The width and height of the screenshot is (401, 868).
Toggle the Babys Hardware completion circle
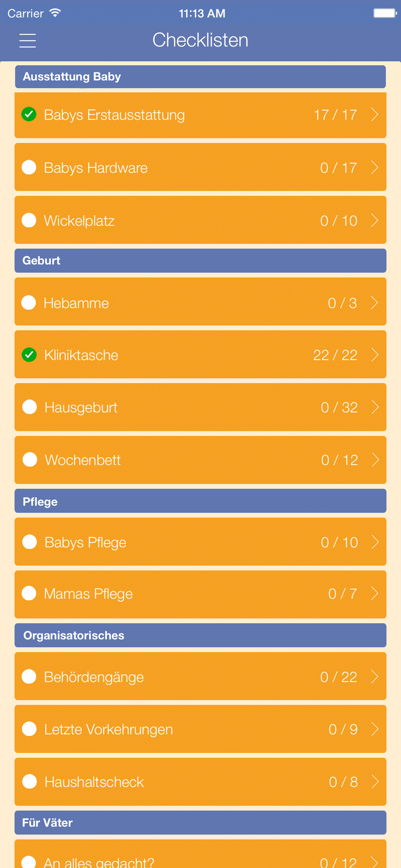pos(29,167)
